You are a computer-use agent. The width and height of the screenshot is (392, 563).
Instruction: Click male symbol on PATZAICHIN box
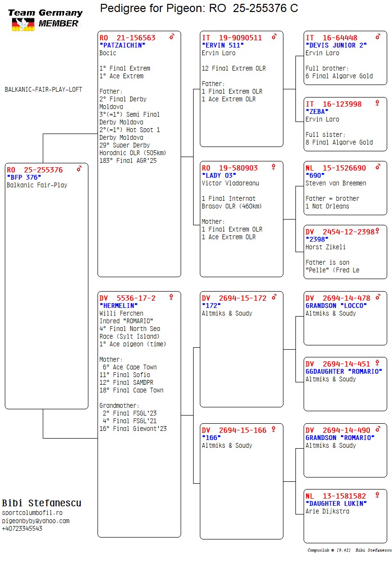tap(172, 37)
